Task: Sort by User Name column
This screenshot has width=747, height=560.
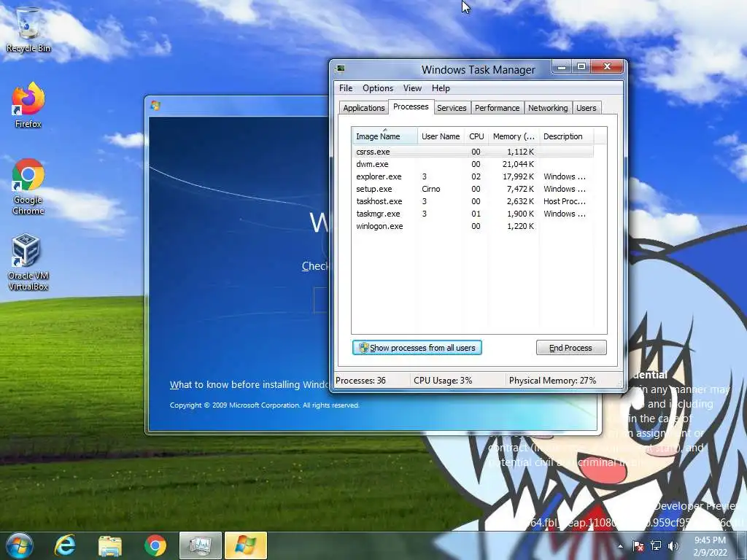Action: click(441, 136)
